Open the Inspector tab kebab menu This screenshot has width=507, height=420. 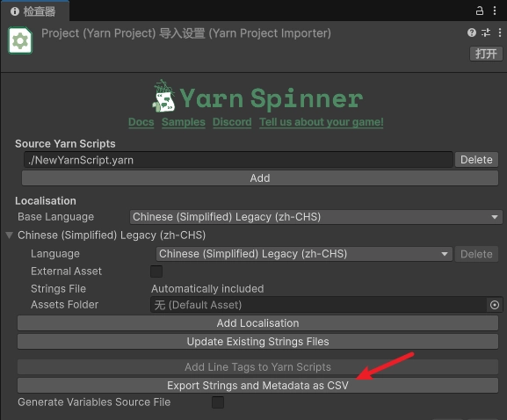pos(495,11)
